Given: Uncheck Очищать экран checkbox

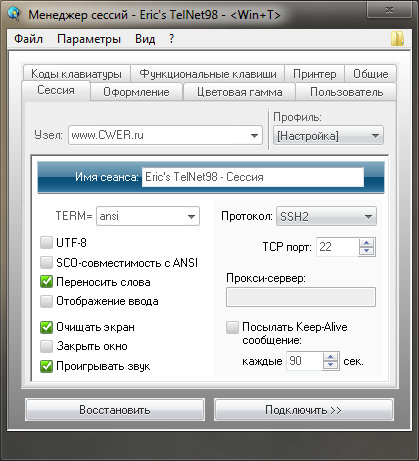Looking at the screenshot, I should [46, 327].
